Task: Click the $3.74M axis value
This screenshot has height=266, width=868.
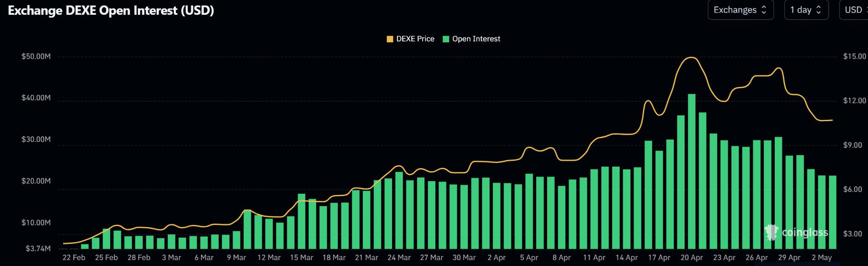Action: tap(38, 249)
